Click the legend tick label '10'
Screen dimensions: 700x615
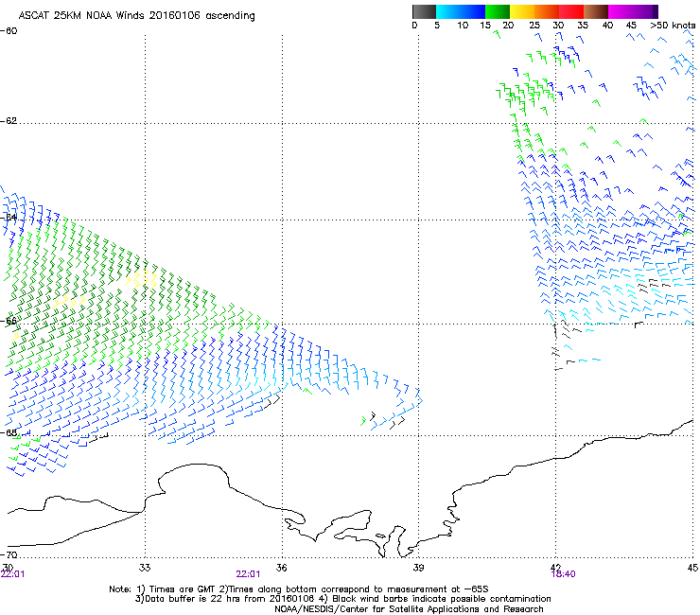(x=463, y=26)
